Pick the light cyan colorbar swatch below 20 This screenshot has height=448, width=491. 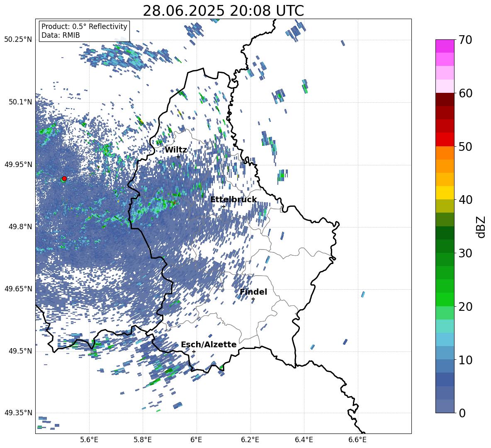coord(445,326)
